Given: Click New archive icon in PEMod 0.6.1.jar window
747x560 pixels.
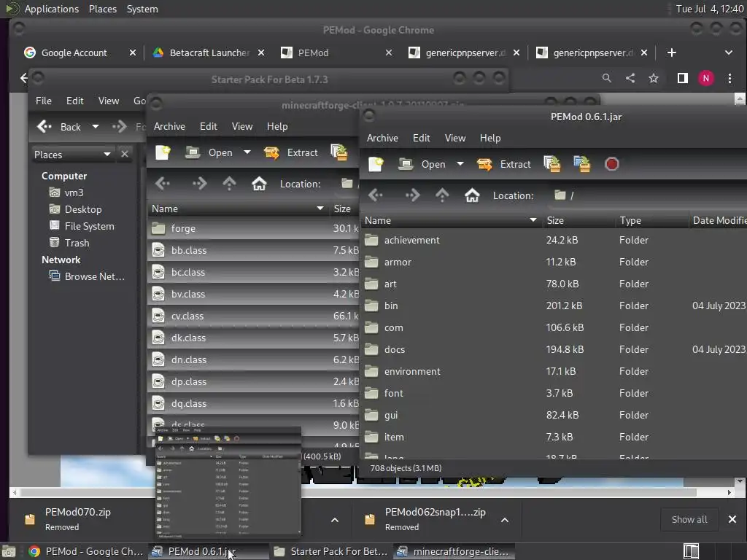Looking at the screenshot, I should tap(376, 164).
